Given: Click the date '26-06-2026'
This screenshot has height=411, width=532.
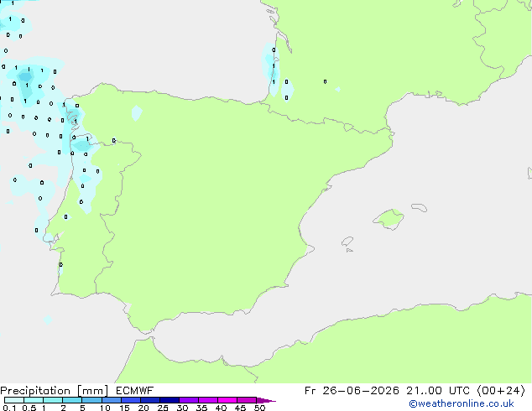Looking at the screenshot, I should 361,391.
